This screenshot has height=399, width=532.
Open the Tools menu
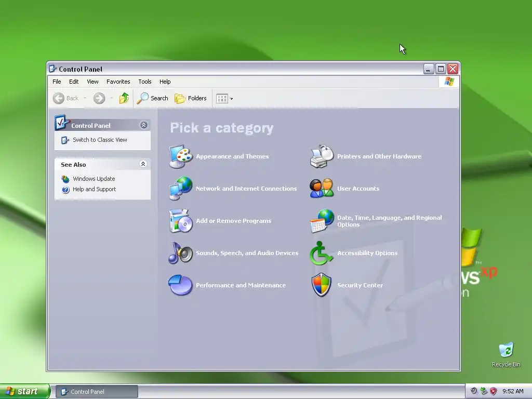click(145, 82)
